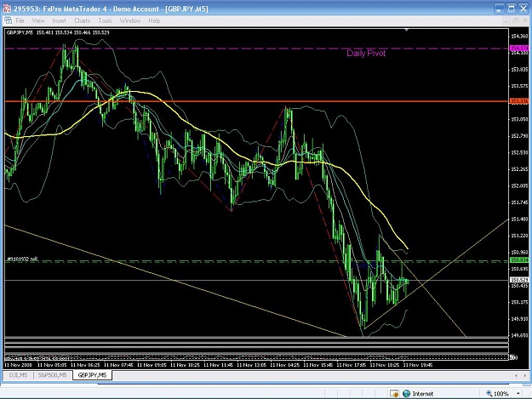Open the Window menu
The image size is (532, 399).
[130, 20]
